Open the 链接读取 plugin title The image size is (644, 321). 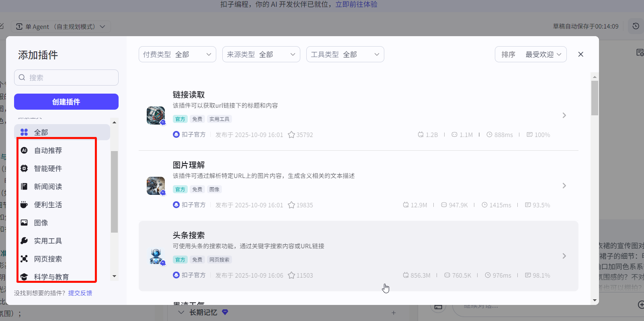tap(189, 94)
